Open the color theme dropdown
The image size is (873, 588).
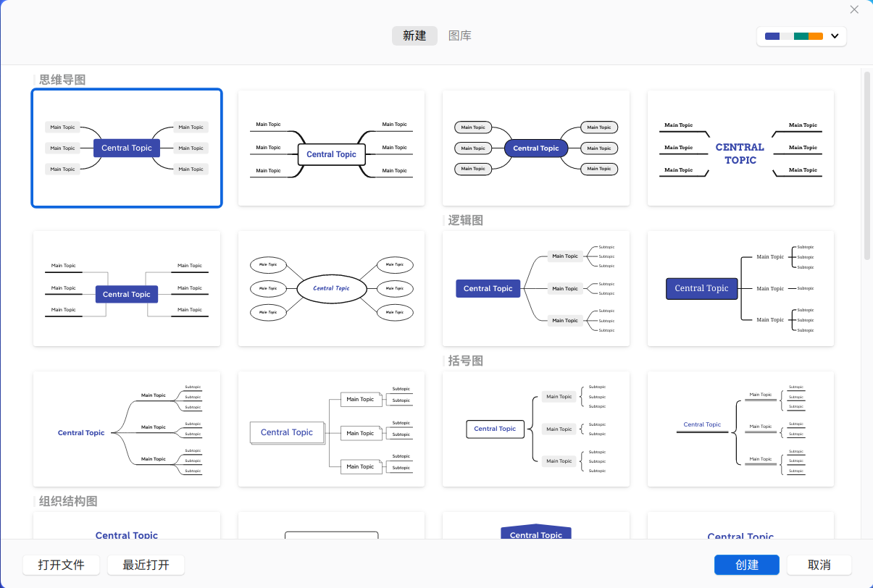834,36
